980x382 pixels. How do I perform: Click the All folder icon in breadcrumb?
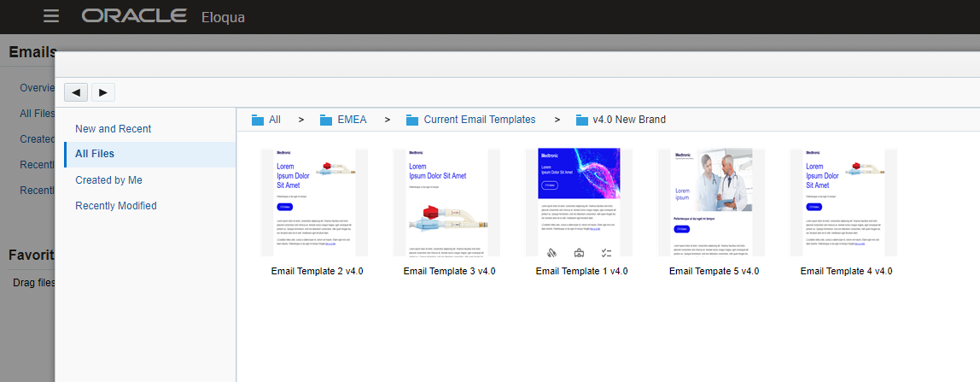258,120
